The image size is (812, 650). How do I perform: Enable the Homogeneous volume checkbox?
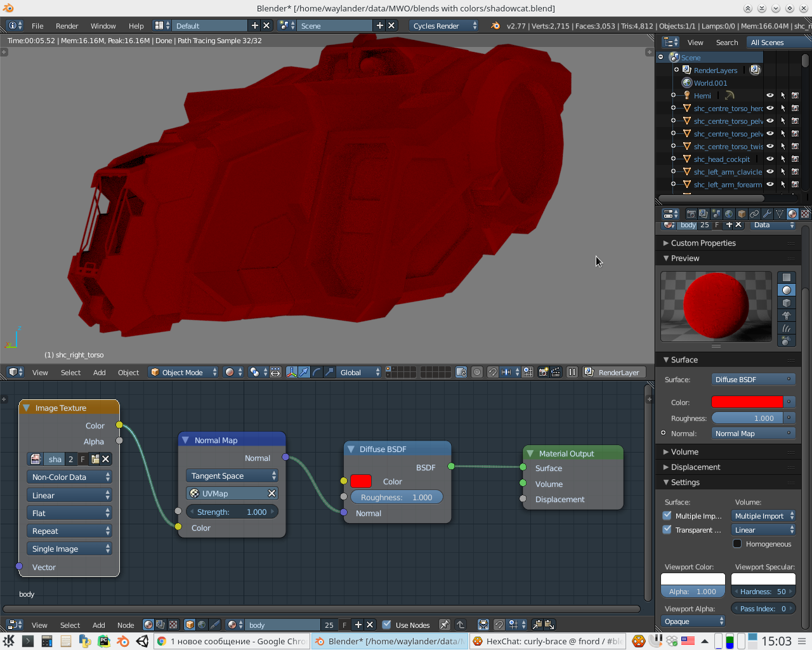(737, 543)
